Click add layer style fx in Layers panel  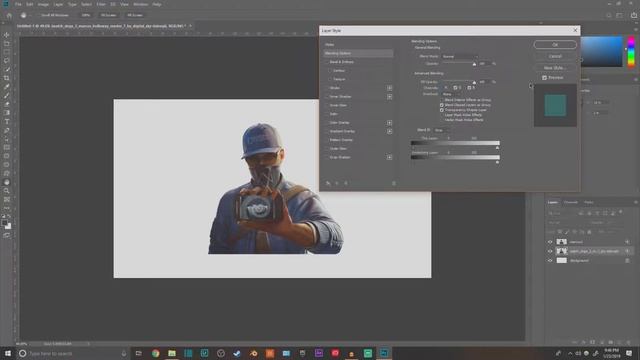coord(584,342)
